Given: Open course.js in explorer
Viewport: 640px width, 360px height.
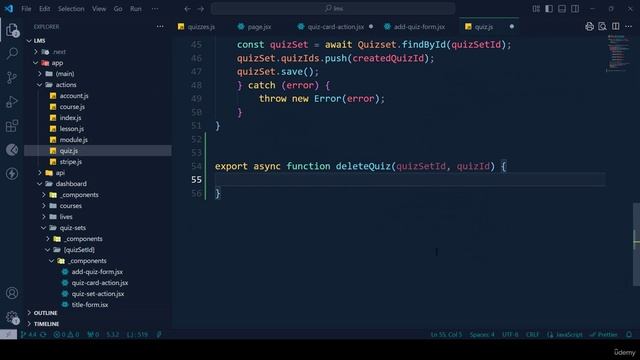Looking at the screenshot, I should pos(72,107).
